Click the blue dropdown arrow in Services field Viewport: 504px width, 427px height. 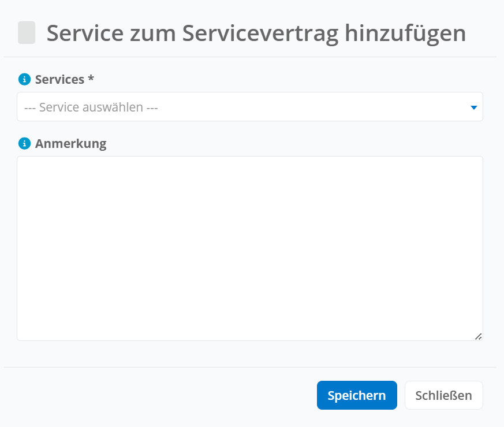(x=473, y=107)
